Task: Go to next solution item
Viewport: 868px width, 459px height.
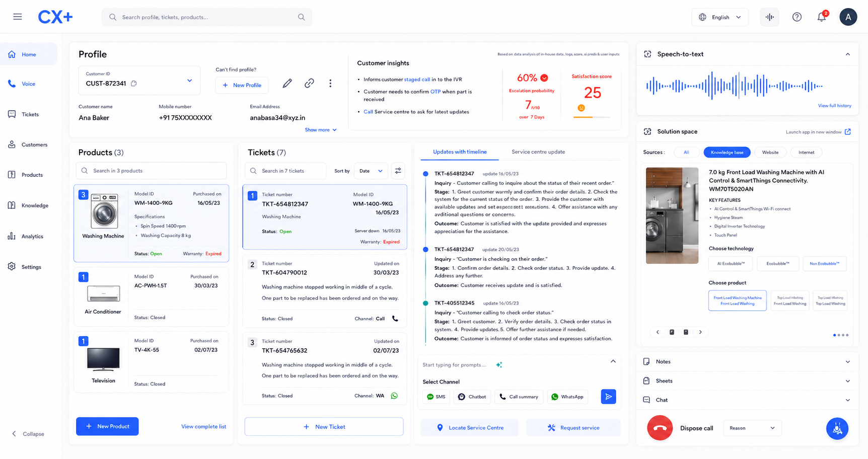Action: [700, 332]
